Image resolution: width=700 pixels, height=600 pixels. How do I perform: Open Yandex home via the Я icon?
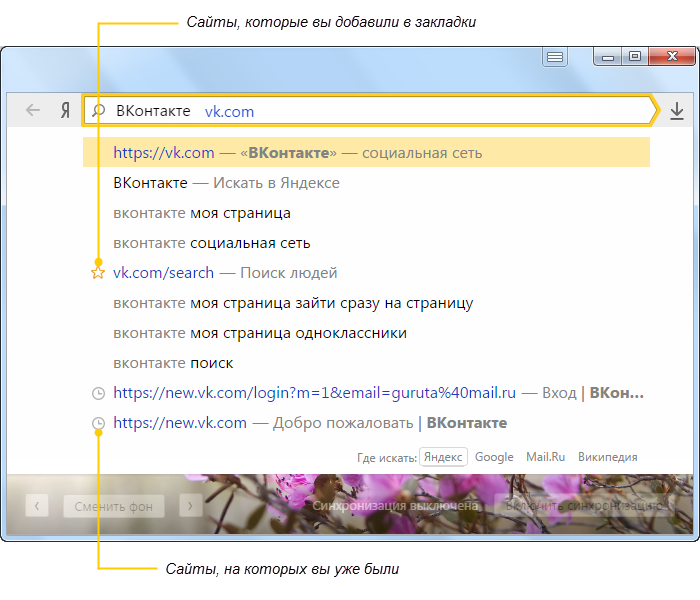point(65,110)
